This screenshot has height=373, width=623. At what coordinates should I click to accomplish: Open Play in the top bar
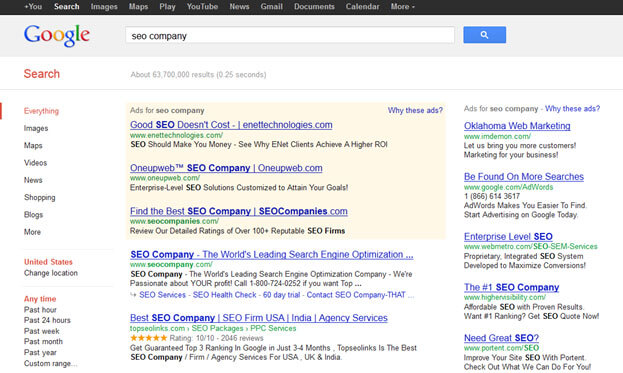click(x=167, y=7)
